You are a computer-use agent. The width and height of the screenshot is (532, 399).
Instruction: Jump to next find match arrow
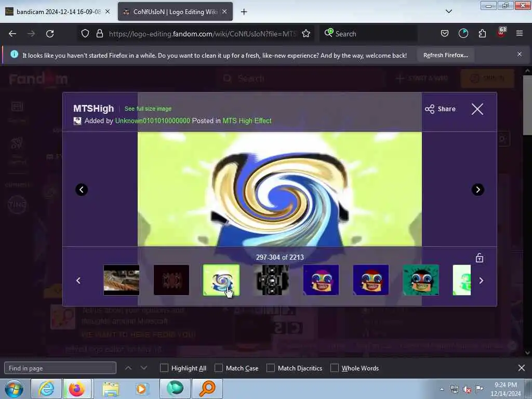pos(144,368)
